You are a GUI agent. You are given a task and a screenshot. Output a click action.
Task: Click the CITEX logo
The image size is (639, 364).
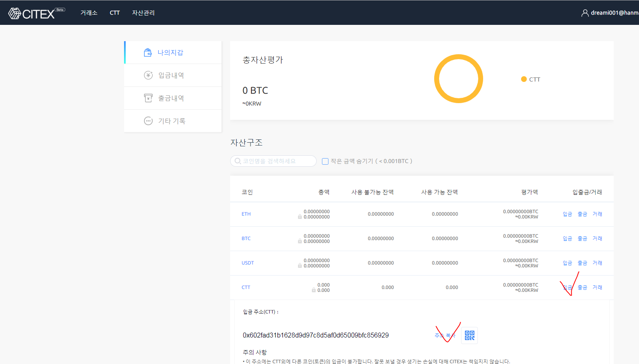click(37, 13)
